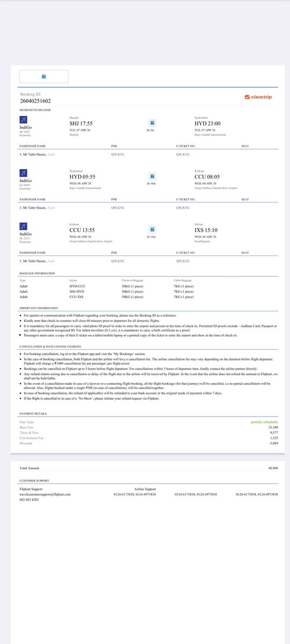Screen dimensions: 290x644
Task: Click flight number 6E-2513
Action: pos(25,239)
